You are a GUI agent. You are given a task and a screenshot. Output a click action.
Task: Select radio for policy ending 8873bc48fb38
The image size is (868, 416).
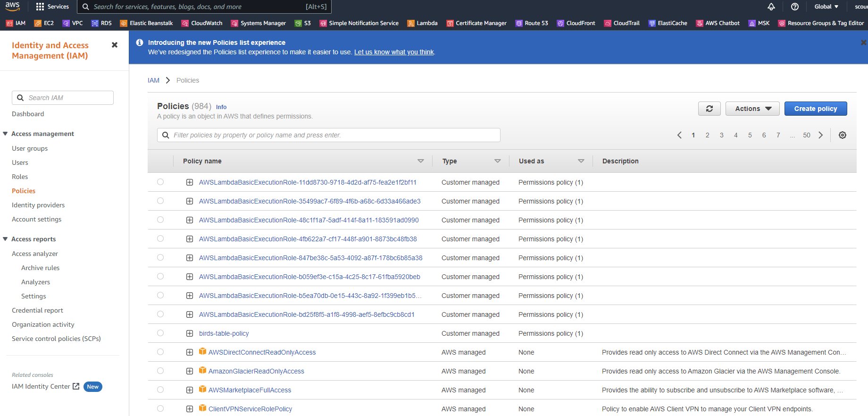(x=160, y=238)
